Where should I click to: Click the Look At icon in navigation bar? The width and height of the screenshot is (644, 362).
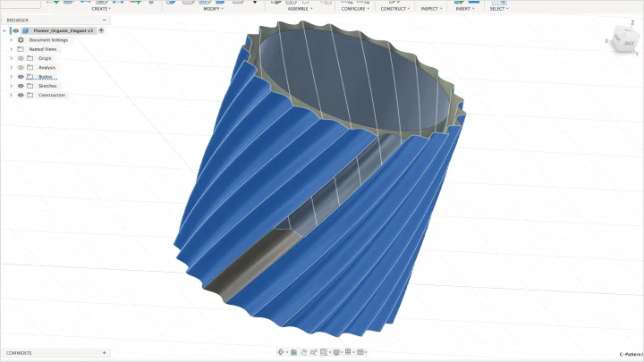[294, 352]
